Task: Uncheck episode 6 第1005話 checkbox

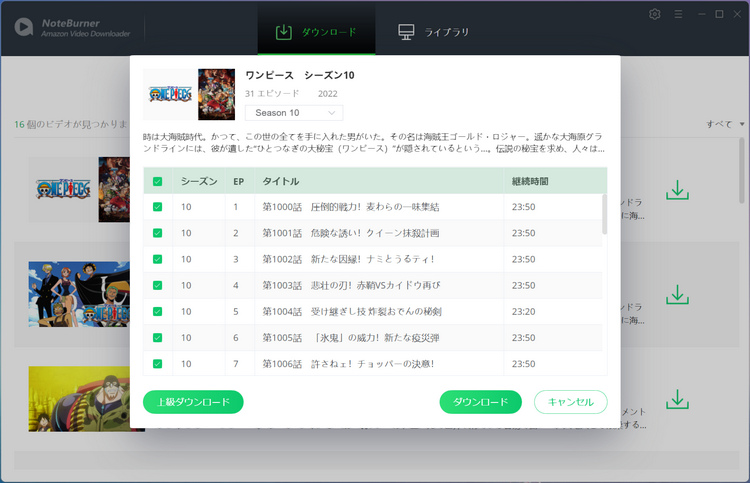Action: click(x=157, y=338)
